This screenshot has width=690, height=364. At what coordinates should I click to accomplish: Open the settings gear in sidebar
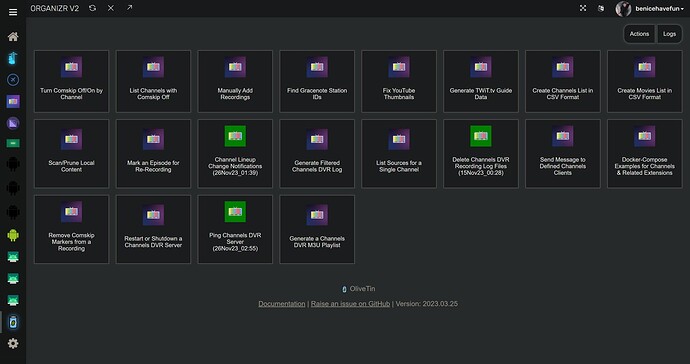pyautogui.click(x=13, y=343)
